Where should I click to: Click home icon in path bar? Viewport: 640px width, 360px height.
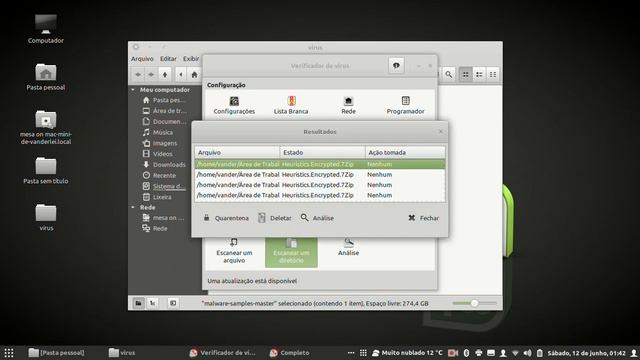click(x=194, y=74)
